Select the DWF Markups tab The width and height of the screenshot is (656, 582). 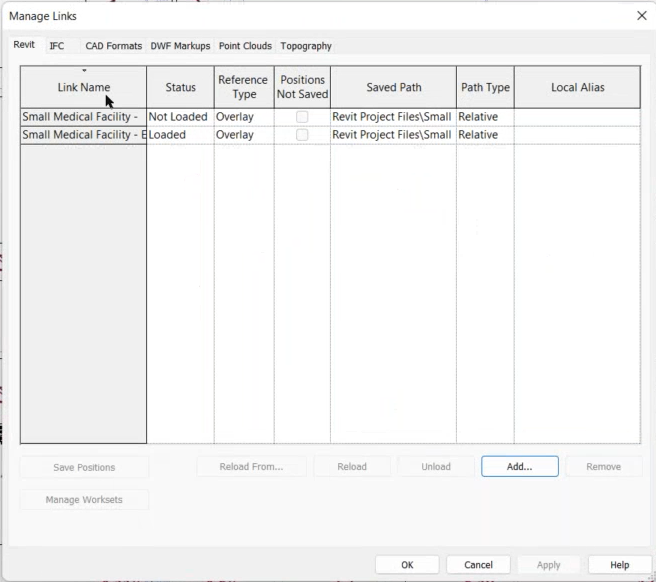[x=180, y=46]
